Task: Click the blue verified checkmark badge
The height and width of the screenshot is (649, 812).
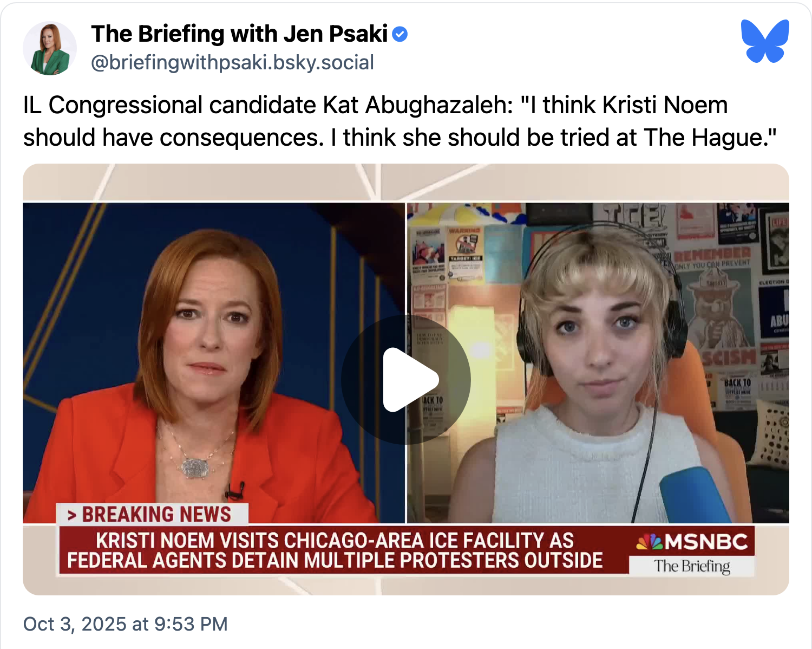Action: pyautogui.click(x=400, y=34)
